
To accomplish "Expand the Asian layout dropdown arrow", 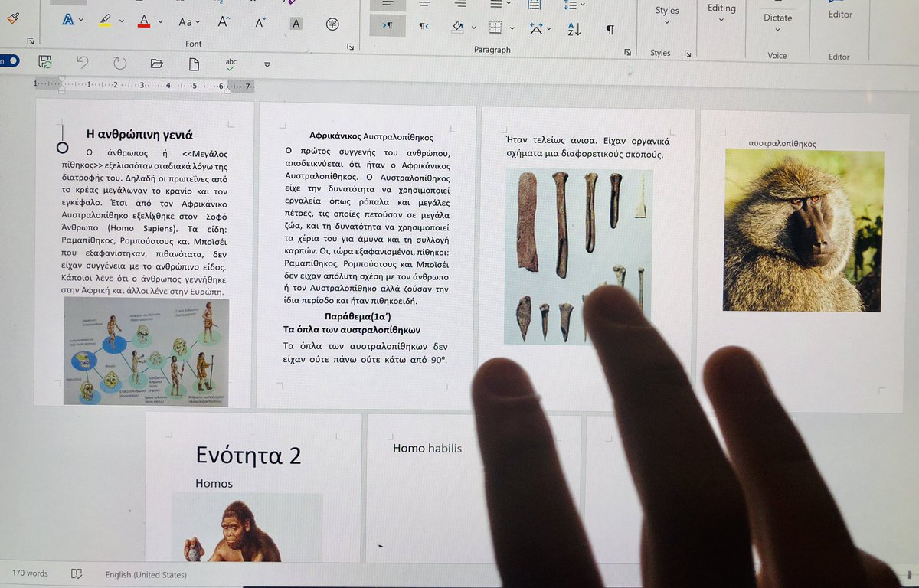I will pos(551,29).
